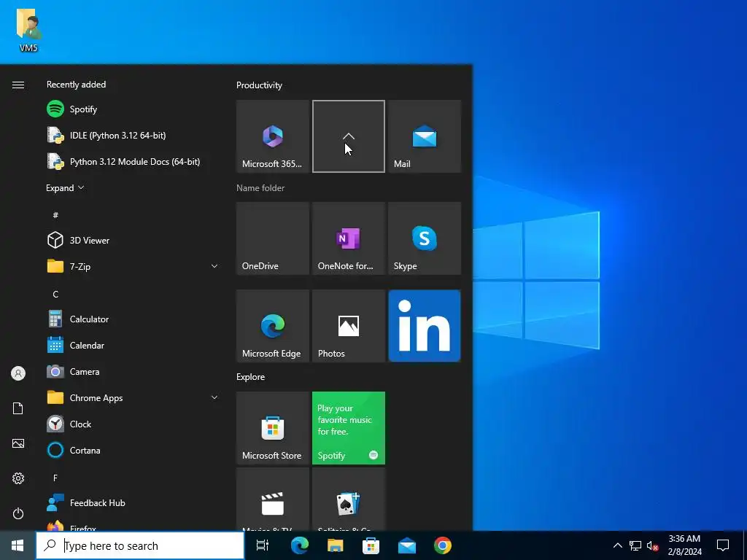The width and height of the screenshot is (747, 560).
Task: Launch the Camera app
Action: click(x=132, y=371)
